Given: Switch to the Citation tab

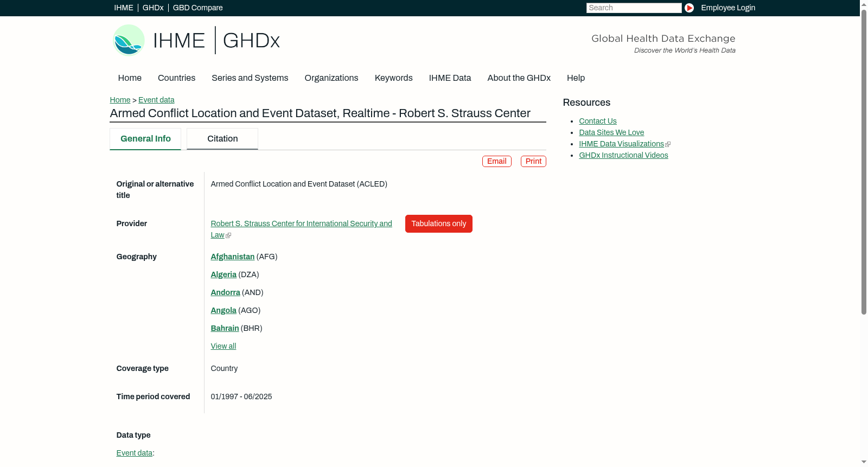Looking at the screenshot, I should point(222,139).
